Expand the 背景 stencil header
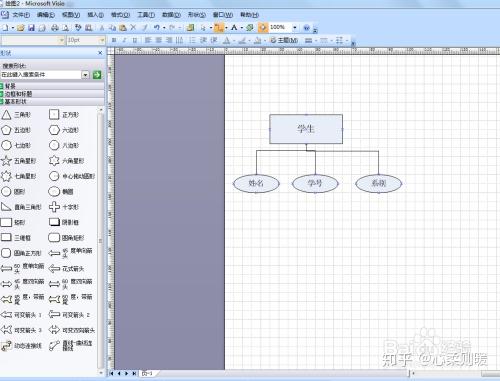500x381 pixels. click(x=52, y=86)
